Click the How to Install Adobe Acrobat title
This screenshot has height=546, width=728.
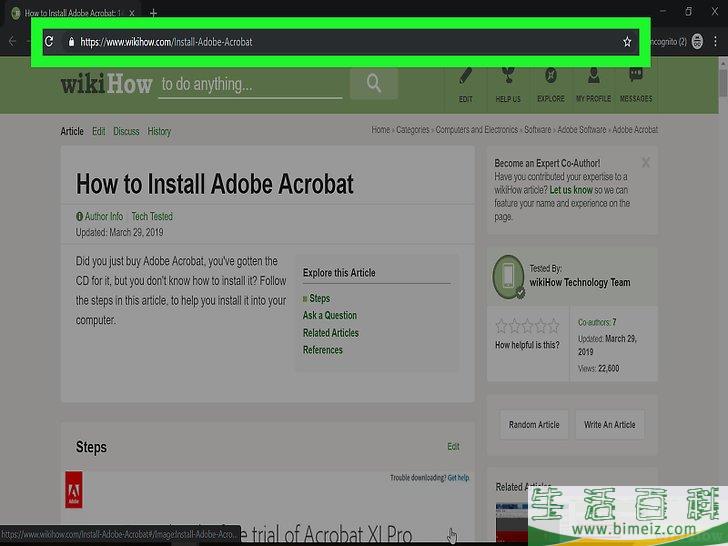tap(214, 184)
